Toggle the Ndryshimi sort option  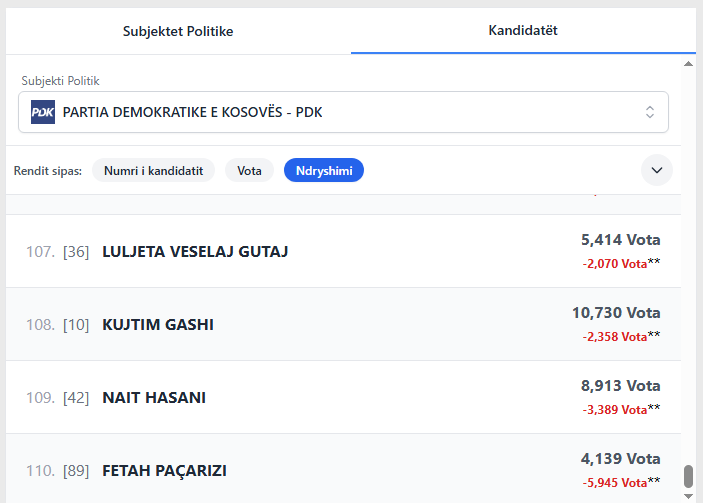click(x=324, y=170)
